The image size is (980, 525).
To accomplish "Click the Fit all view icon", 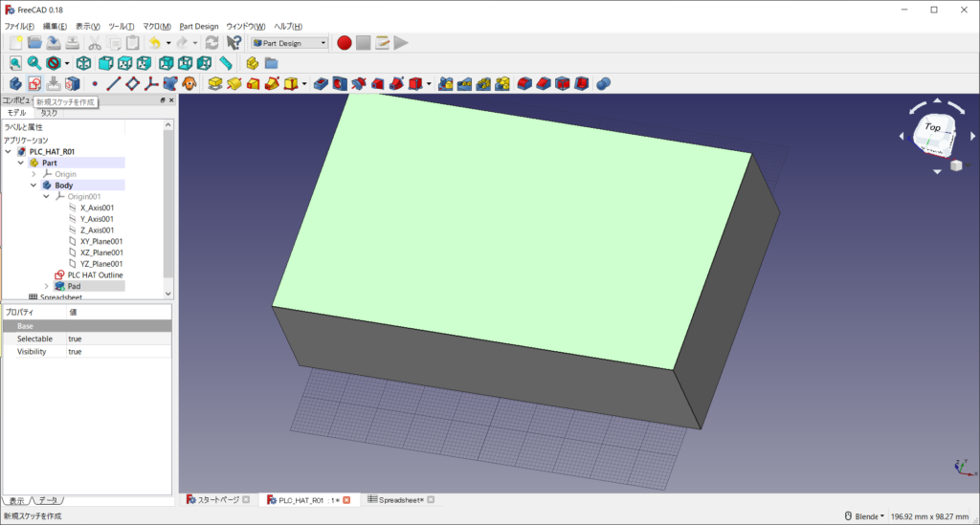I will (15, 63).
